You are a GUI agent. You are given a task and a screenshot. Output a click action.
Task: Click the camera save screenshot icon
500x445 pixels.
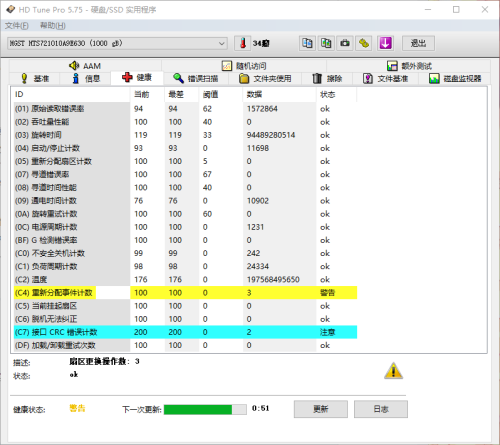tap(345, 43)
